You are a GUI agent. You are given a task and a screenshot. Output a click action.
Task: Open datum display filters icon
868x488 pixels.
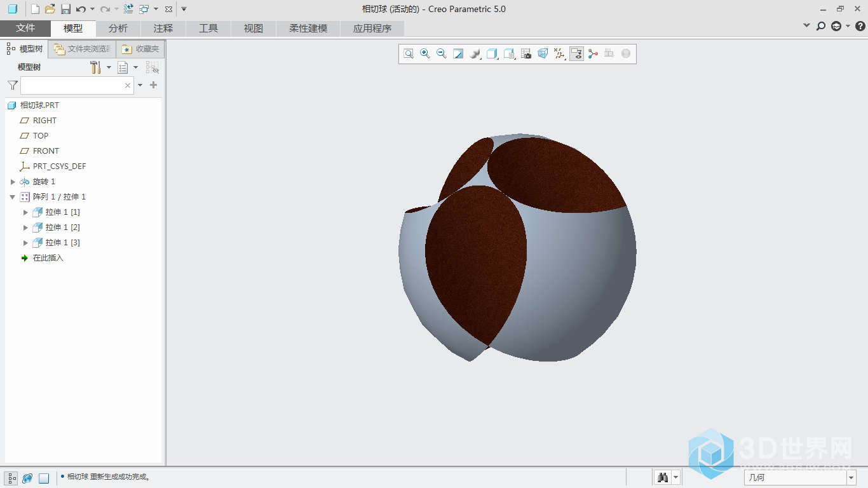(559, 54)
